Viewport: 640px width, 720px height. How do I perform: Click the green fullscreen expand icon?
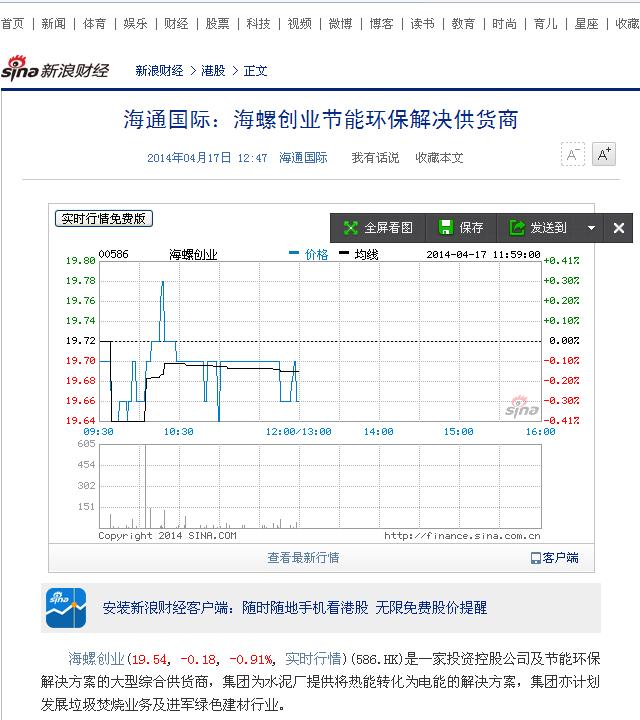click(x=351, y=228)
